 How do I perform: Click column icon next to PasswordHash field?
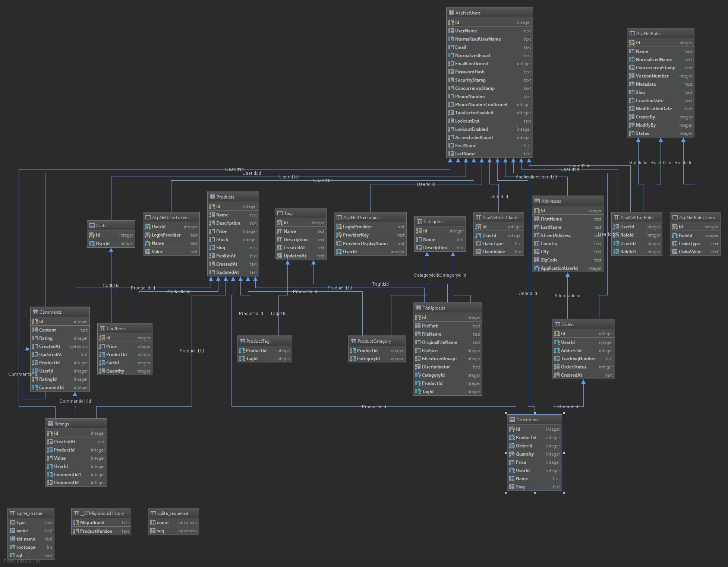[451, 72]
